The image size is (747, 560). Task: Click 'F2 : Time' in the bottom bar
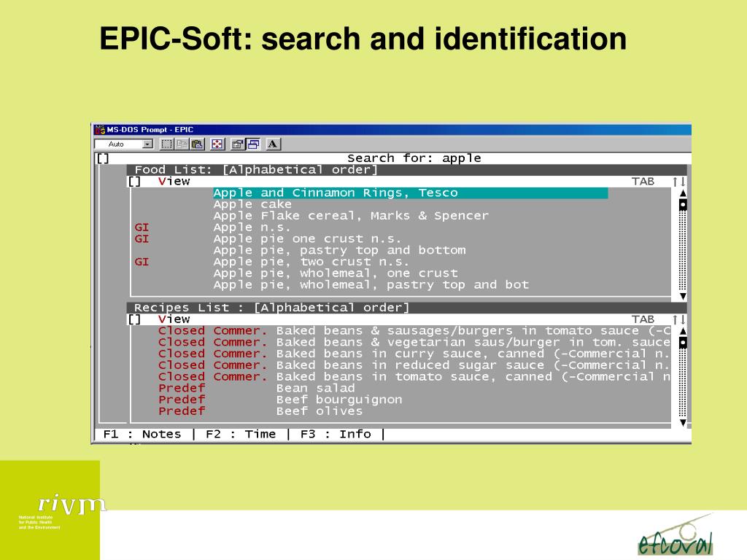(241, 435)
